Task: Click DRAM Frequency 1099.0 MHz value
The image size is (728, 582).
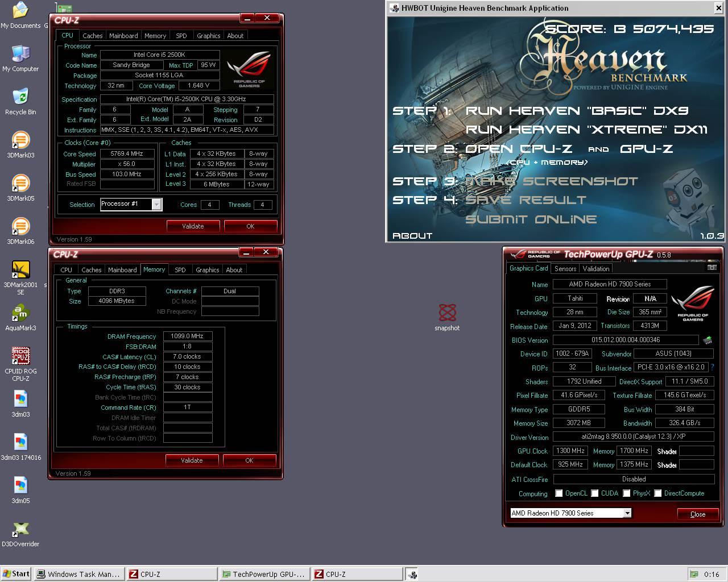Action: 188,336
